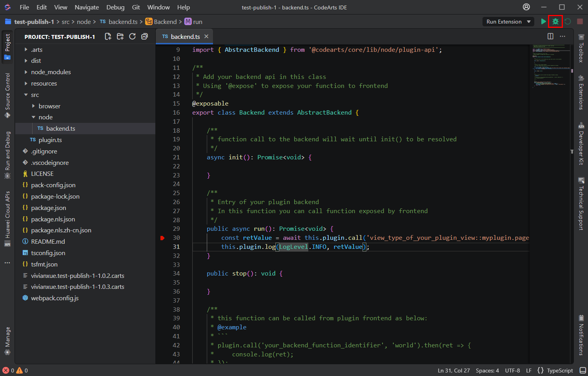Collapse the src folder
Image resolution: width=588 pixels, height=376 pixels.
tap(26, 95)
